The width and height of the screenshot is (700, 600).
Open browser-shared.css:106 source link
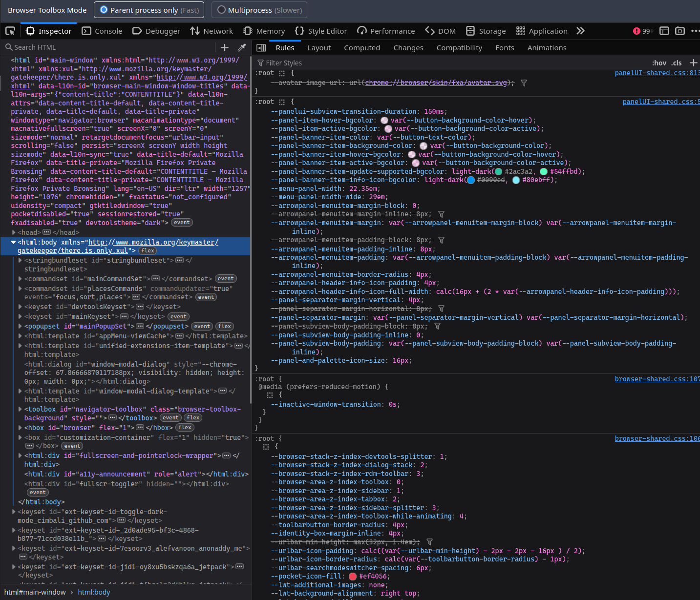[657, 438]
